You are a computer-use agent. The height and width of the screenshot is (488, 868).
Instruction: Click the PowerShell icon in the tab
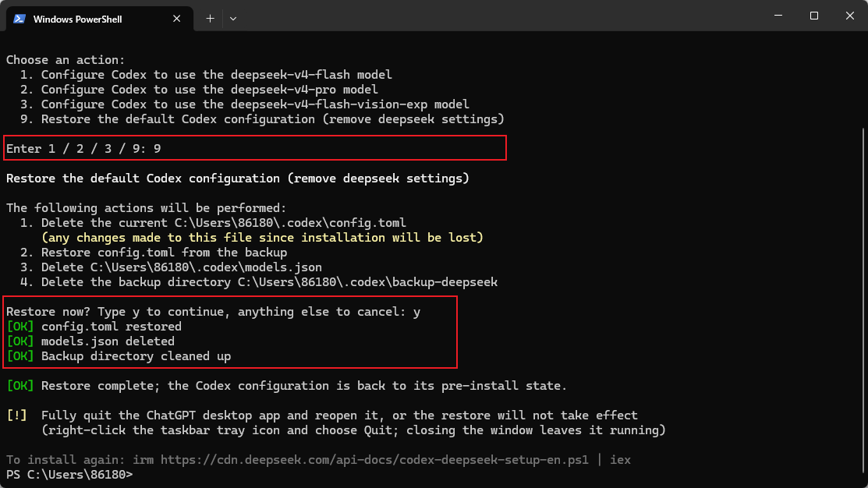(19, 19)
